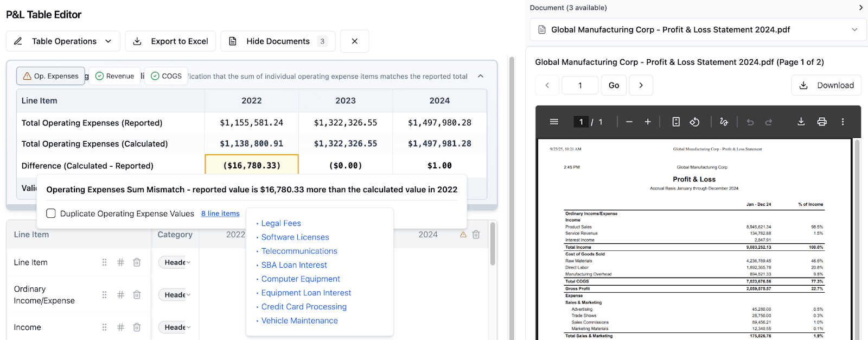Click the PDF toolbar current page field

click(581, 122)
